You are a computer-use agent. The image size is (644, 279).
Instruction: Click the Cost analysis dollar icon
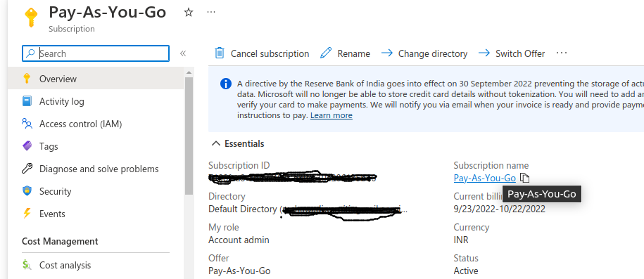tap(27, 265)
